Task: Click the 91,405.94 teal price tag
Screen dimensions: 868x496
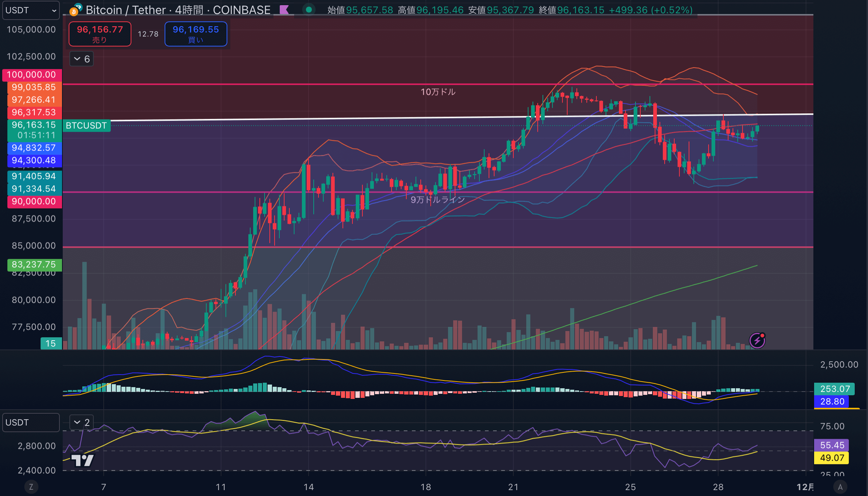Action: (x=34, y=176)
